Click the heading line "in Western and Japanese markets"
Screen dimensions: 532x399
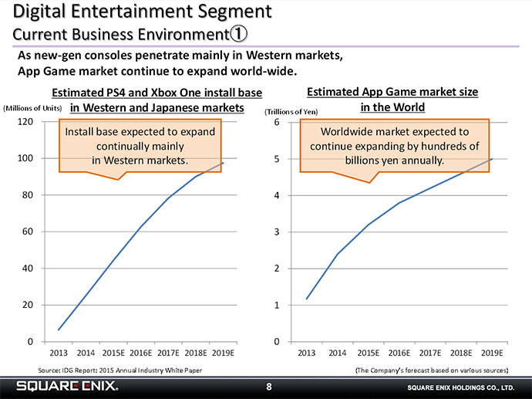(157, 107)
